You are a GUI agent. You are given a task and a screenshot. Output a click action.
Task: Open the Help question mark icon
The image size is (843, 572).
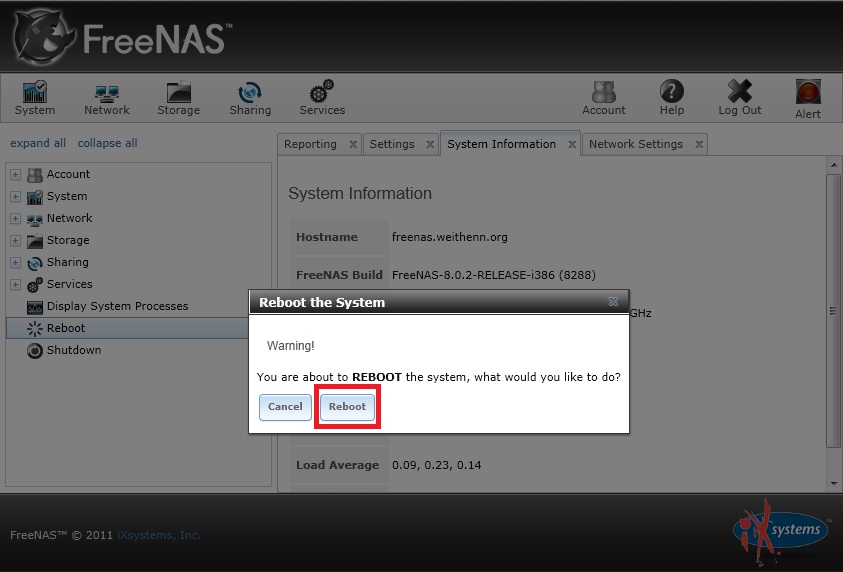pos(672,91)
